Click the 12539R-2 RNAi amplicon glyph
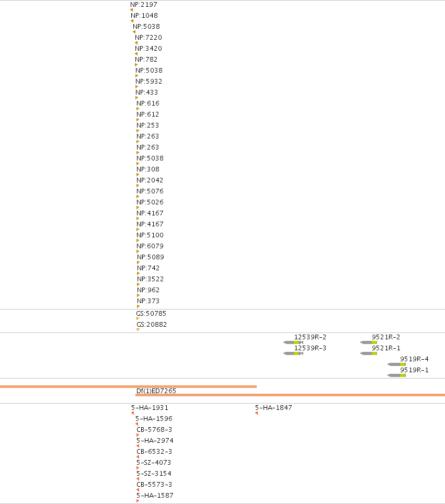Viewport: 445px width, 504px height. tap(293, 342)
